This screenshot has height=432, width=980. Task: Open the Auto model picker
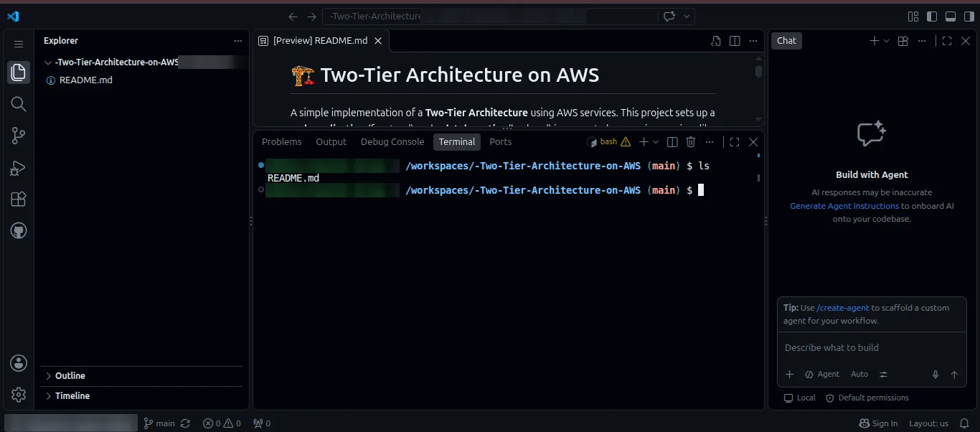point(859,375)
